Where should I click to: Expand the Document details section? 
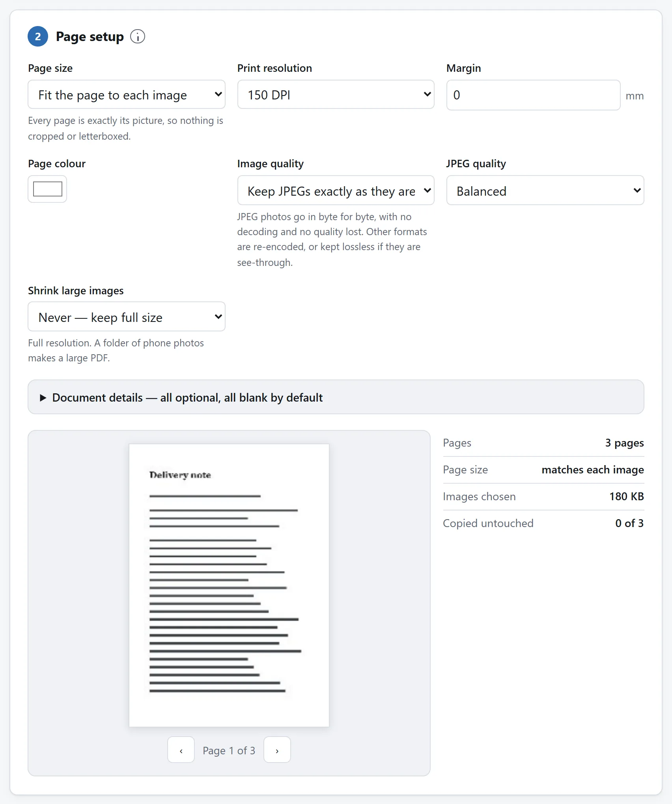coord(336,397)
